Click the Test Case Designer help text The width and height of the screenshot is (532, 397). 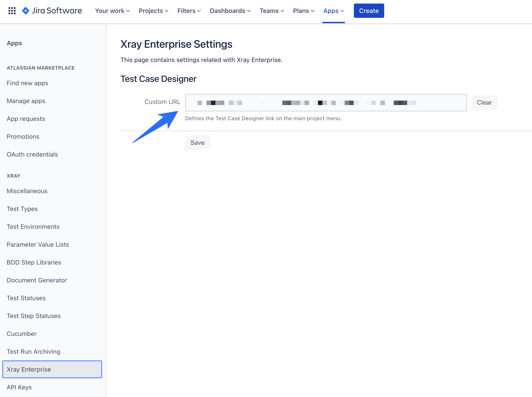pyautogui.click(x=263, y=118)
